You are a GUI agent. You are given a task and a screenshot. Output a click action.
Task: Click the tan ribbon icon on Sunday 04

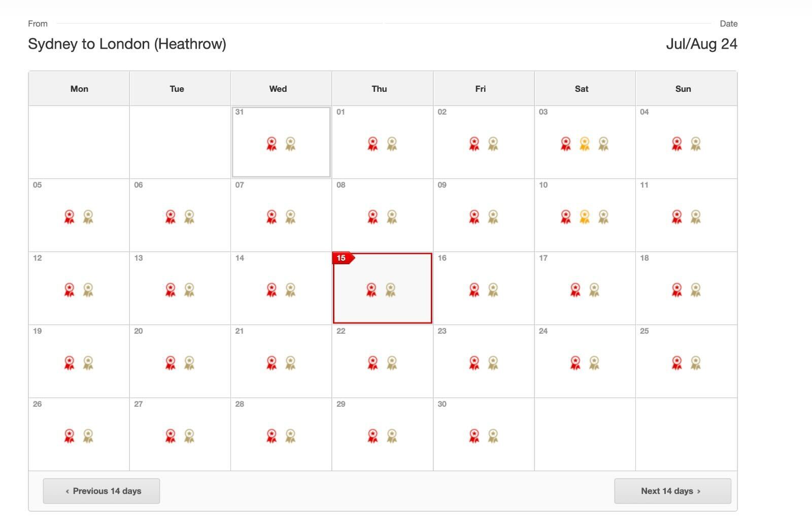tap(696, 144)
